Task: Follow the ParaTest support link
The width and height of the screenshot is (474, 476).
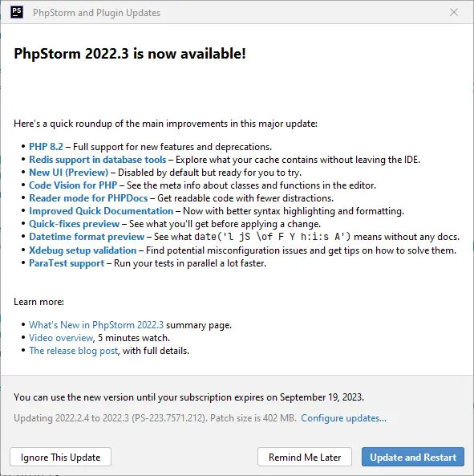Action: 67,263
